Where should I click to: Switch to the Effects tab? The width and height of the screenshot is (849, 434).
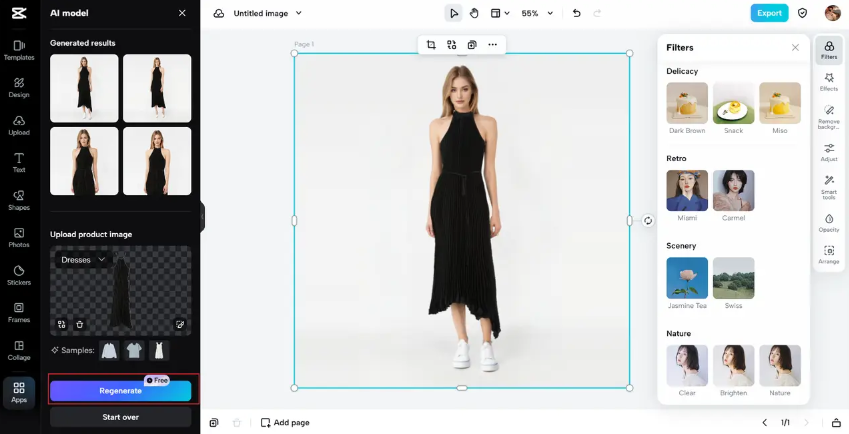829,82
